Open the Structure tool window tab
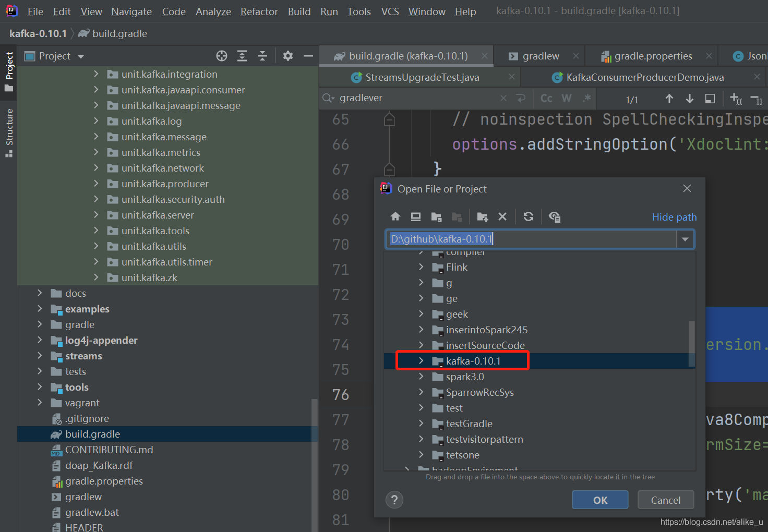 tap(9, 132)
